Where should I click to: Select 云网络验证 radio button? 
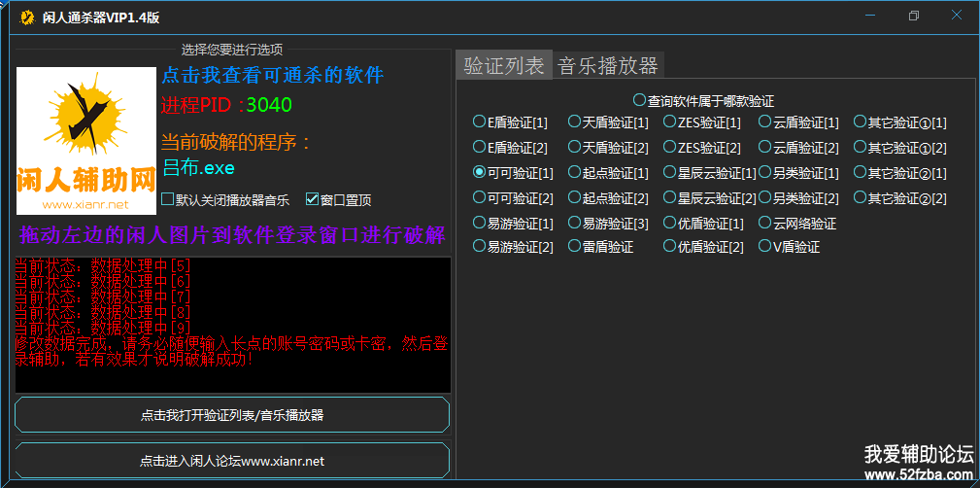point(798,223)
